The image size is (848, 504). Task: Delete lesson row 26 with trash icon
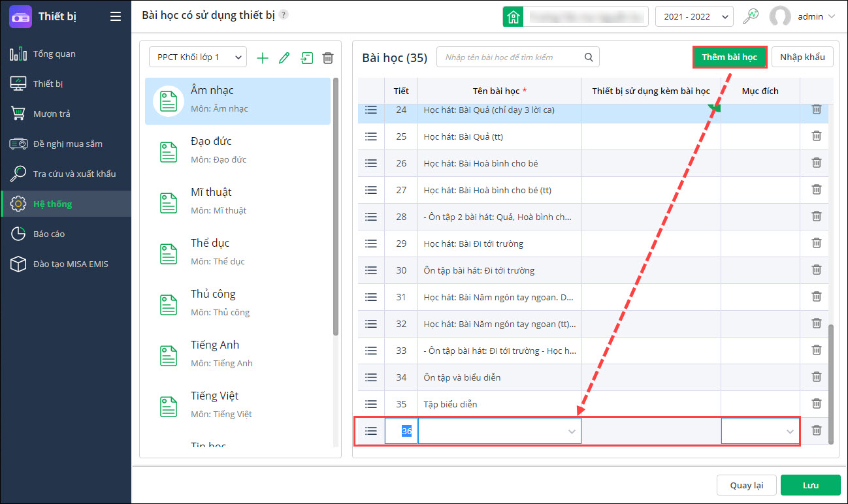pos(816,163)
